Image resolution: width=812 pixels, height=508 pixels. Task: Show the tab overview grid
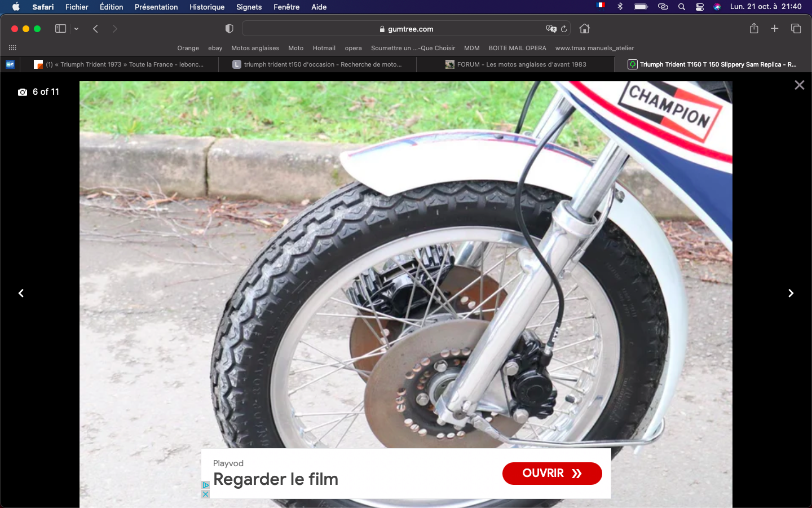(x=796, y=28)
